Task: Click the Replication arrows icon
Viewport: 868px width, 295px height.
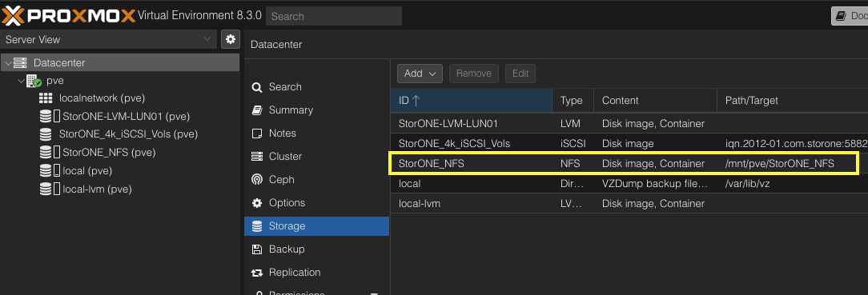Action: coord(257,273)
